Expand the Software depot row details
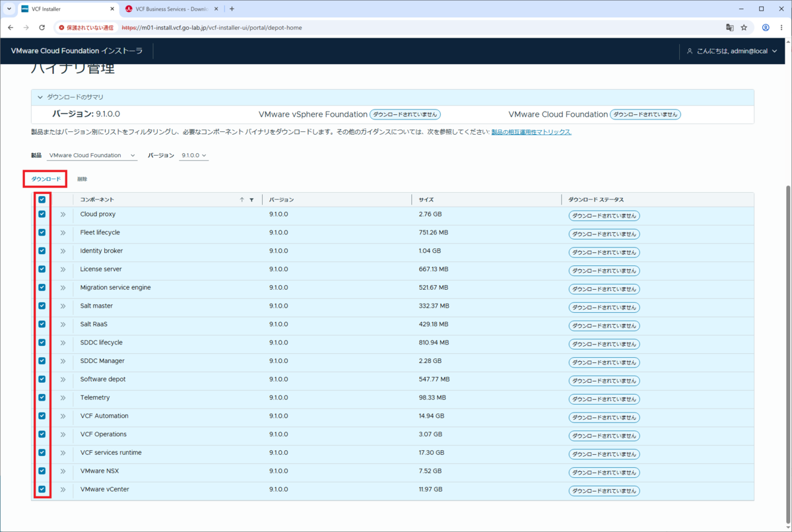This screenshot has width=792, height=532. pyautogui.click(x=63, y=380)
